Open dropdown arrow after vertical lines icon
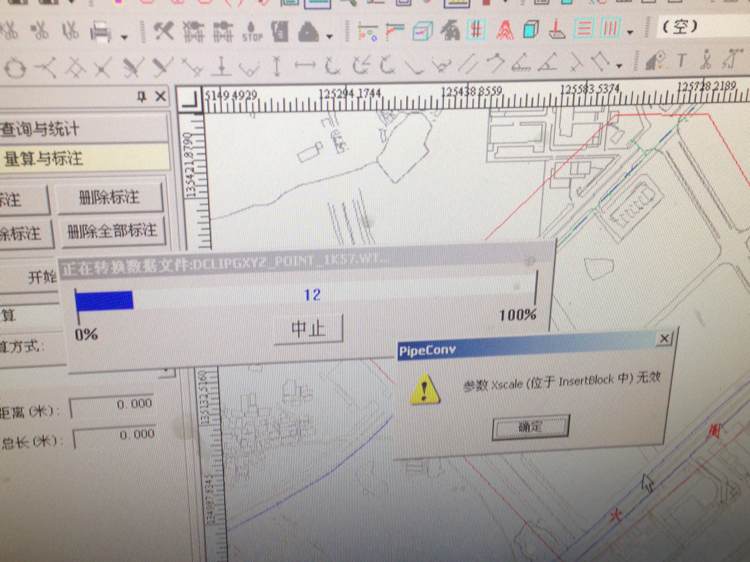This screenshot has width=750, height=562. (x=630, y=33)
